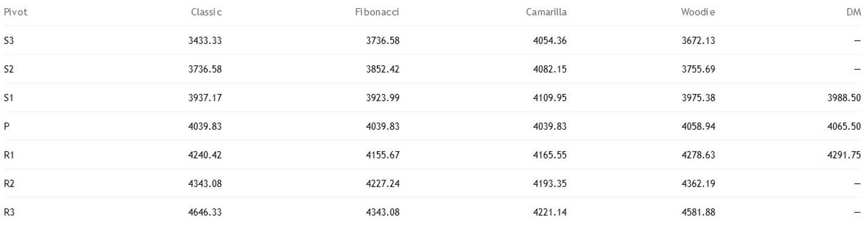Click the P pivot row label

pyautogui.click(x=6, y=126)
